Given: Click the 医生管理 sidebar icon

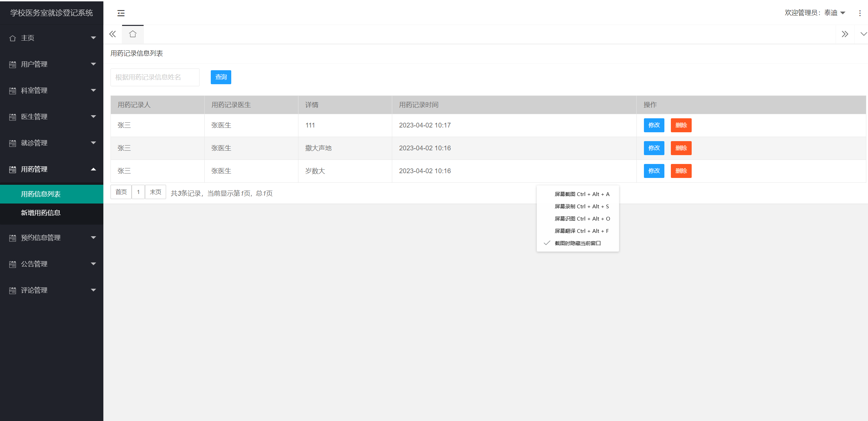Looking at the screenshot, I should coord(13,117).
